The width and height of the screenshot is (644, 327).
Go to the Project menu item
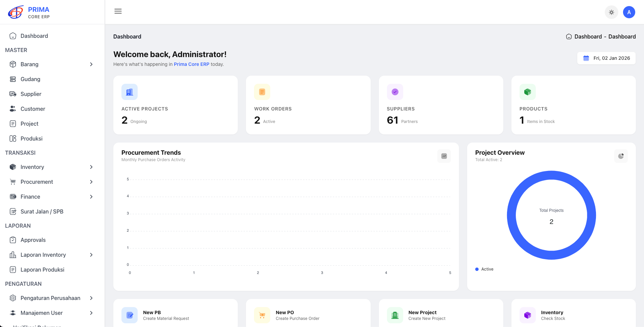52,124
